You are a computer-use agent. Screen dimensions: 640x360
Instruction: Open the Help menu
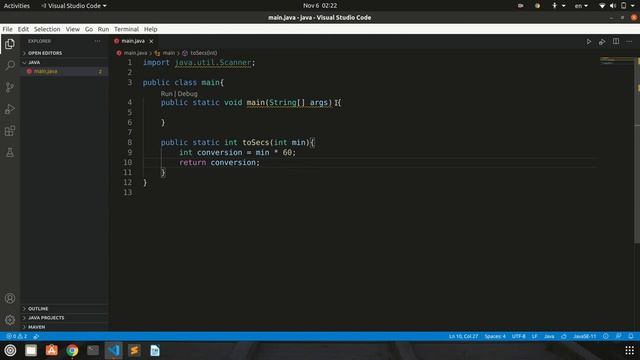coord(151,29)
